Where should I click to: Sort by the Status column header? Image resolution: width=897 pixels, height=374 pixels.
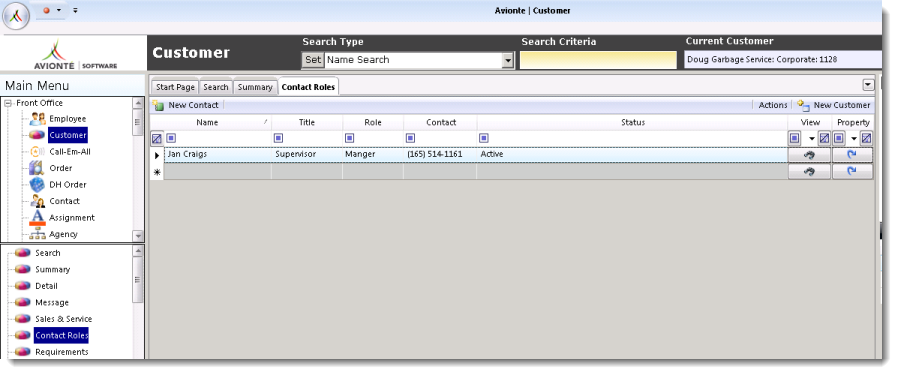tap(633, 122)
